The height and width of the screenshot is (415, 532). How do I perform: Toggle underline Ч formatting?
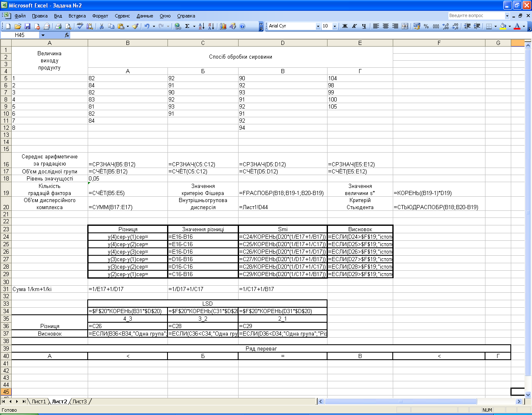(364, 26)
